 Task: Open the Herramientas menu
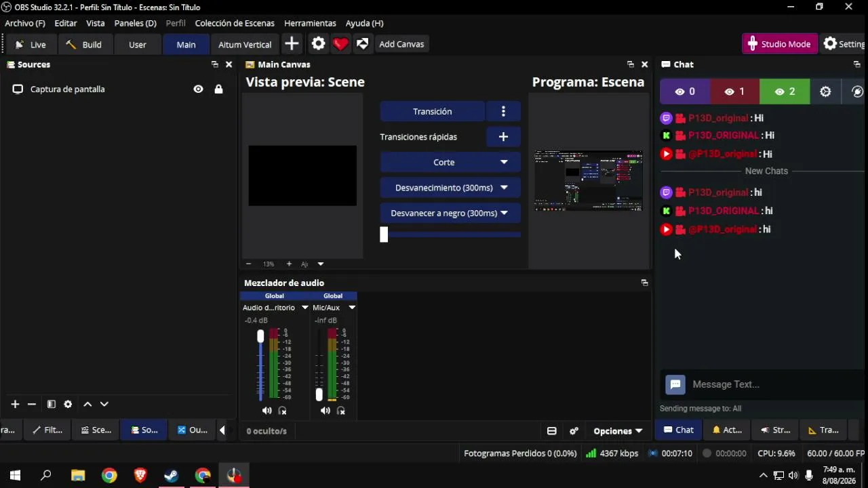coord(310,23)
